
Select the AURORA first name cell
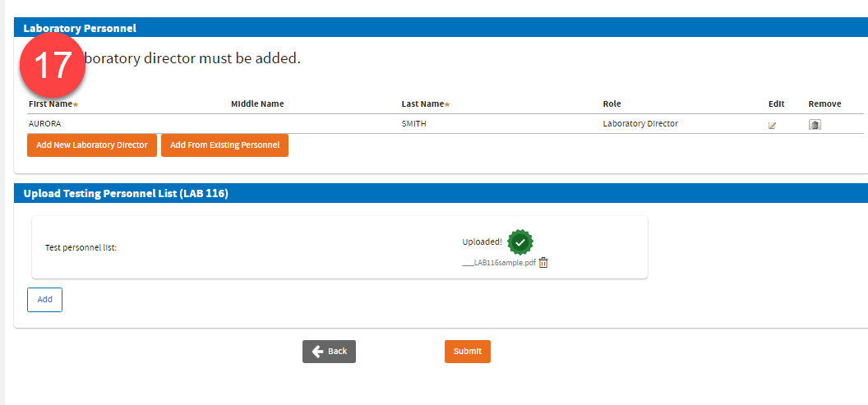click(45, 124)
